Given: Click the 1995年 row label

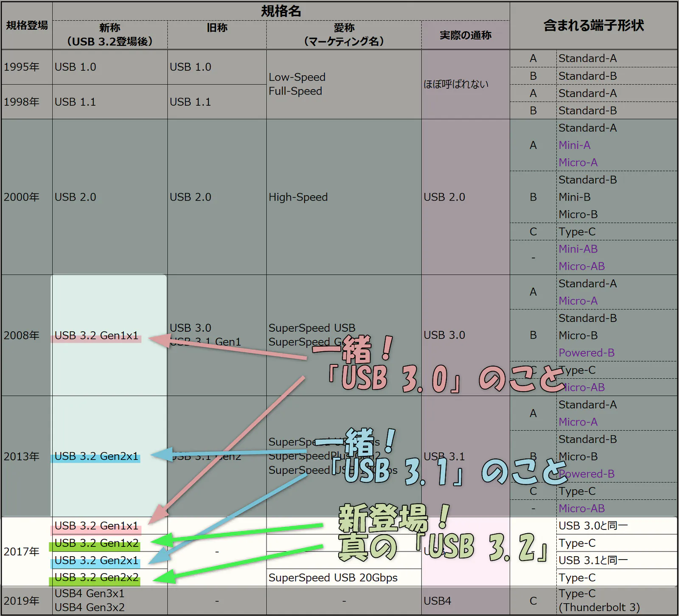Looking at the screenshot, I should click(22, 67).
